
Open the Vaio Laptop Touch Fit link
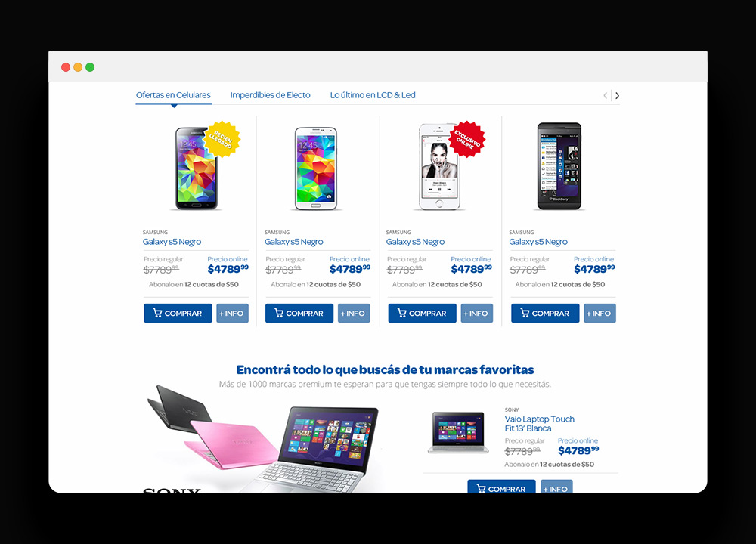(x=540, y=424)
